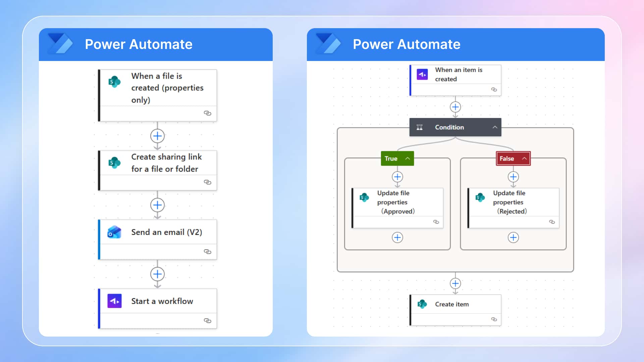Add step below file created trigger
Screen dimensions: 644x362
tap(157, 136)
